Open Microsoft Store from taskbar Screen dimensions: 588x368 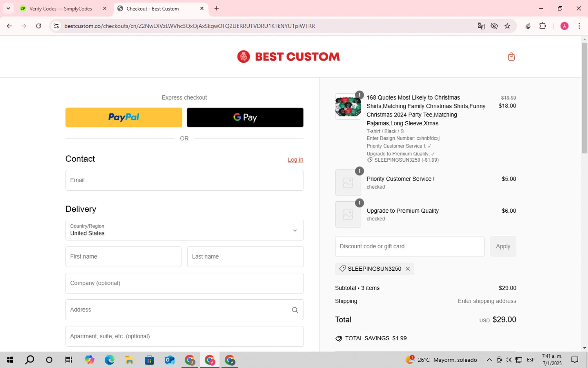coord(149,360)
